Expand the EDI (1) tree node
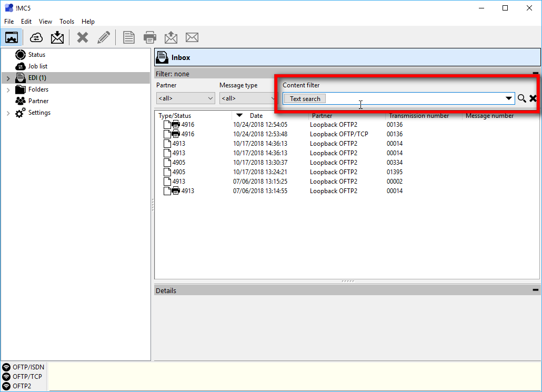Viewport: 542px width, 392px height. tap(8, 78)
